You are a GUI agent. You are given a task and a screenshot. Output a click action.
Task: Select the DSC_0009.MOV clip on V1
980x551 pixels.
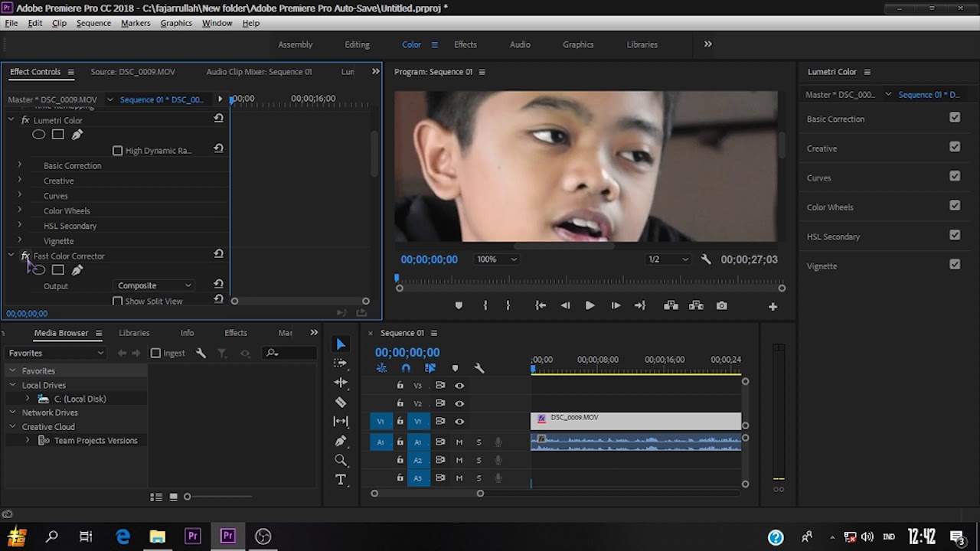635,421
